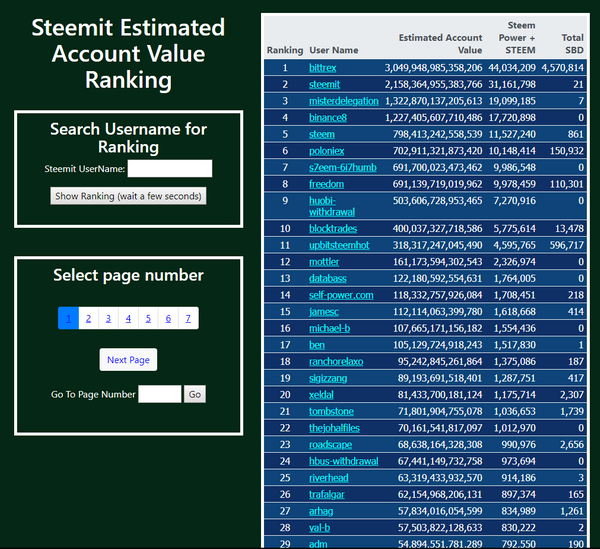The image size is (600, 549).
Task: Open the freedom user link
Action: pyautogui.click(x=326, y=184)
